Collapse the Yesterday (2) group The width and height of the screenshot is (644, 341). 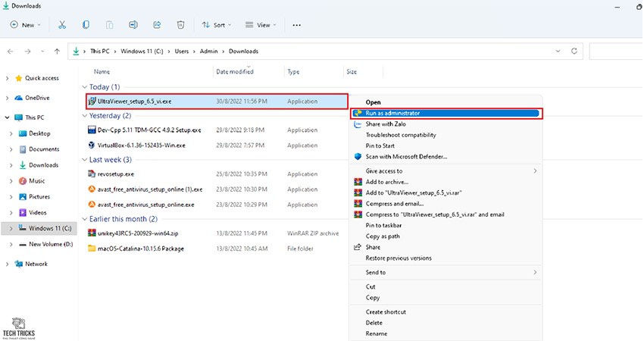coord(85,116)
